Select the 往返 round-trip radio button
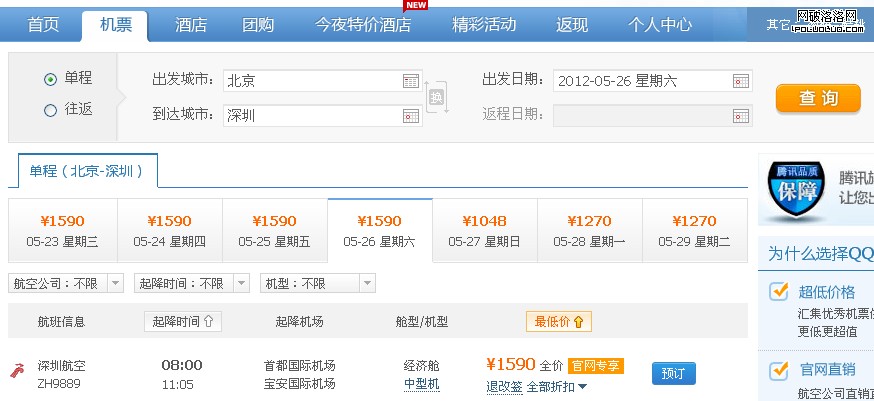Image resolution: width=874 pixels, height=401 pixels. (x=50, y=111)
